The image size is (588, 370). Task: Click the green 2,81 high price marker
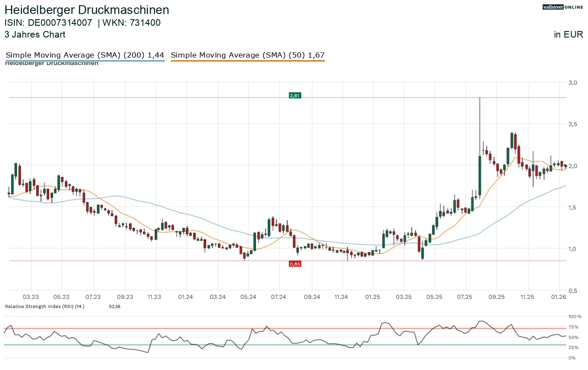pyautogui.click(x=295, y=95)
